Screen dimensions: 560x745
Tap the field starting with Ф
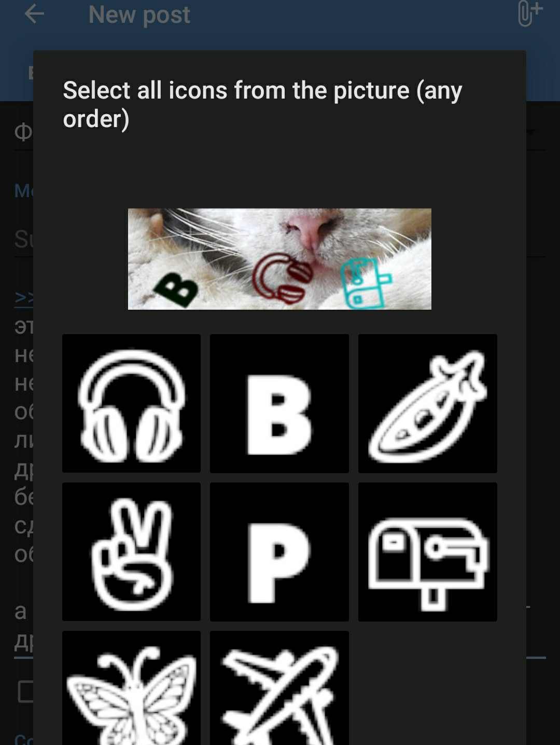pos(23,132)
